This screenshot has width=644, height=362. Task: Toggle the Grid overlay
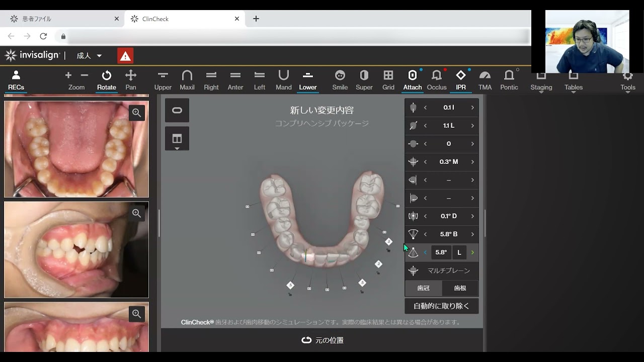388,80
